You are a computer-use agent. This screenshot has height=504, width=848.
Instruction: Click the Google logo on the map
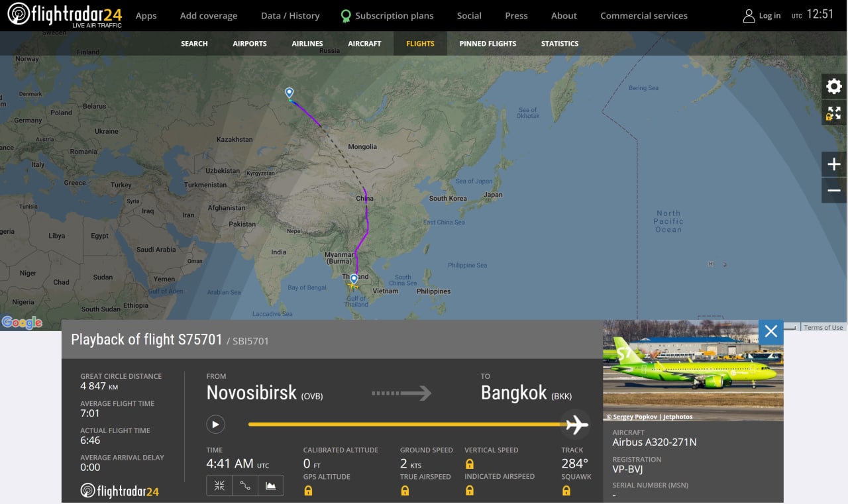22,323
